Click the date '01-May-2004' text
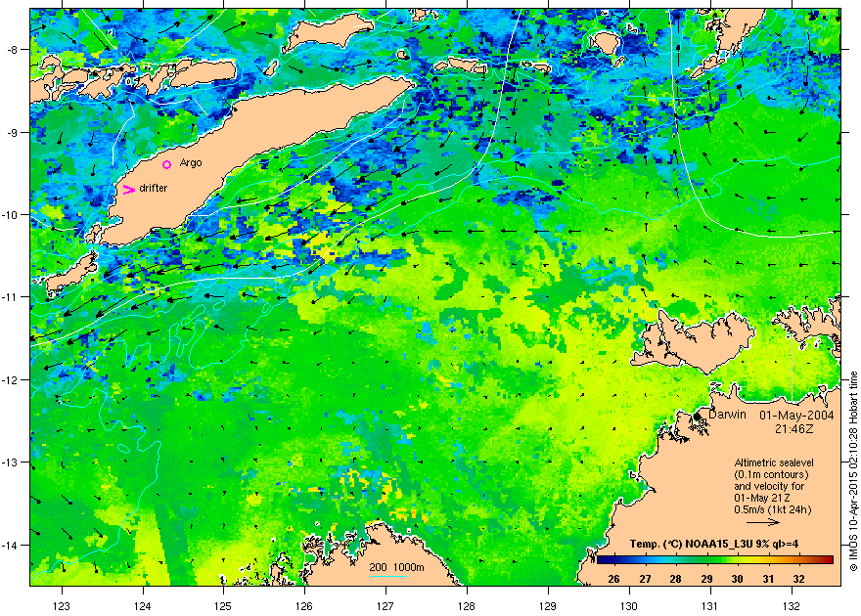This screenshot has width=861, height=616. (796, 416)
